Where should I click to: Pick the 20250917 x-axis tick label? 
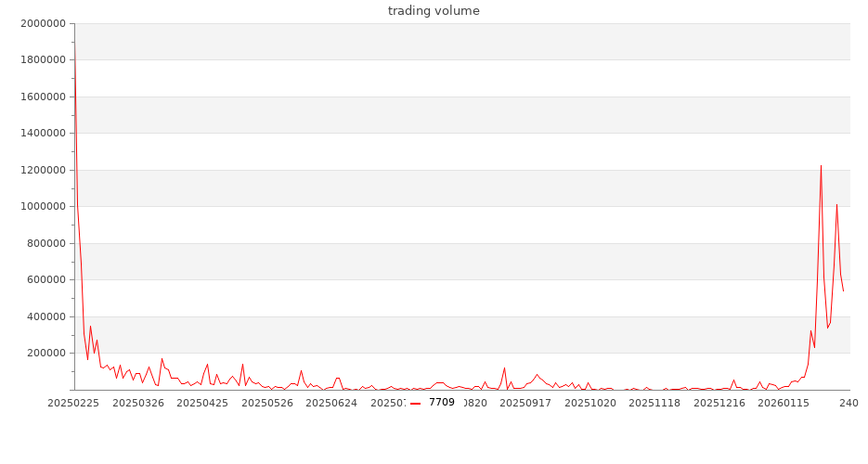[x=525, y=404]
